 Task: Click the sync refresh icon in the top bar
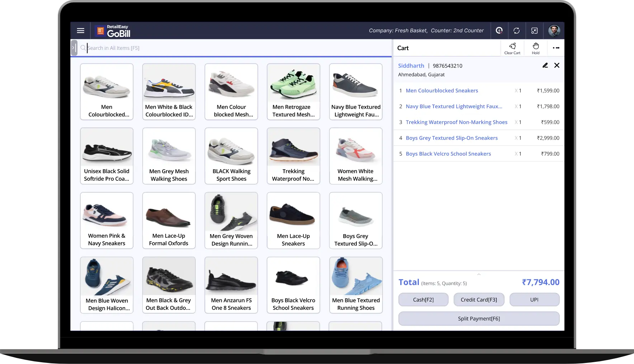click(x=517, y=30)
